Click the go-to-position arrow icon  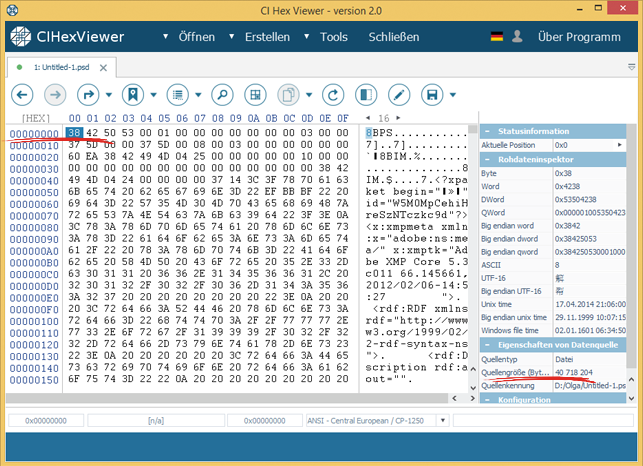pyautogui.click(x=87, y=95)
